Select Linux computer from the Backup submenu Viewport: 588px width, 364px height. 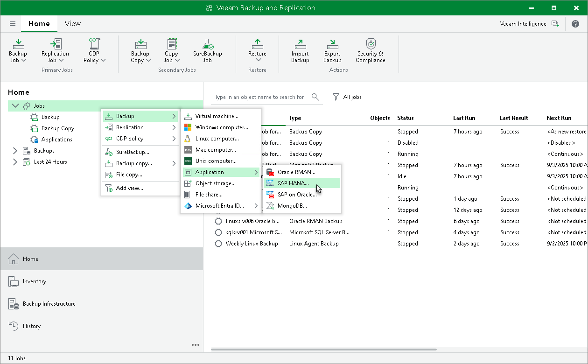(221, 139)
